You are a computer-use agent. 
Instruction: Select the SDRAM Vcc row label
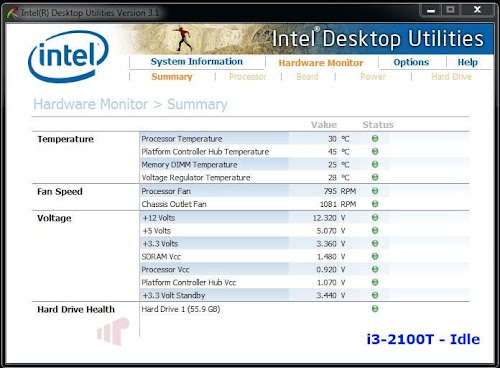(161, 257)
